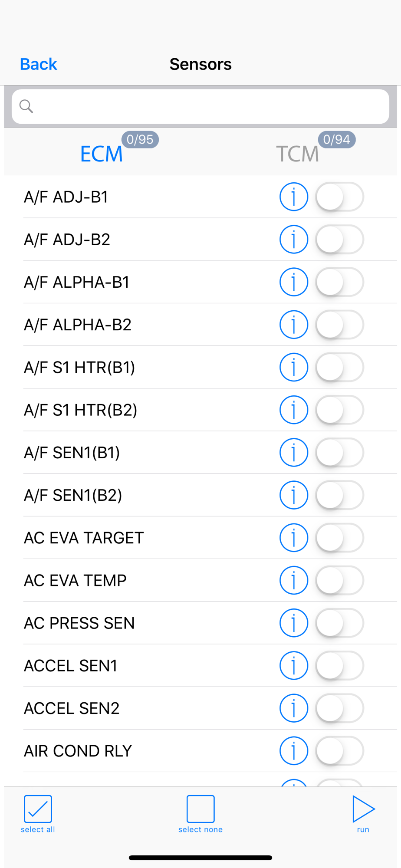Enable the A/F ALPHA-B1 toggle
The height and width of the screenshot is (868, 401).
click(x=339, y=282)
